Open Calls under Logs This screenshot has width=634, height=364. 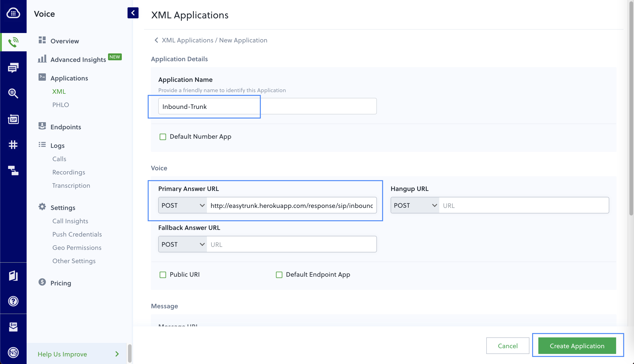click(x=59, y=159)
